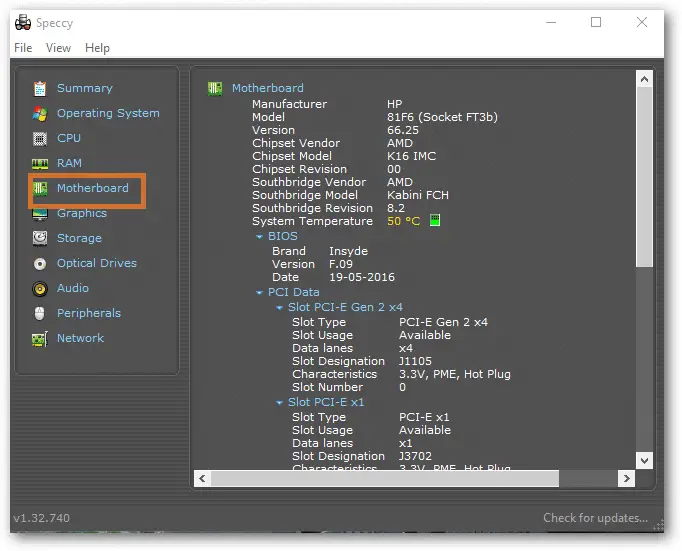Click the Motherboard heading link
682x551 pixels.
(x=267, y=88)
